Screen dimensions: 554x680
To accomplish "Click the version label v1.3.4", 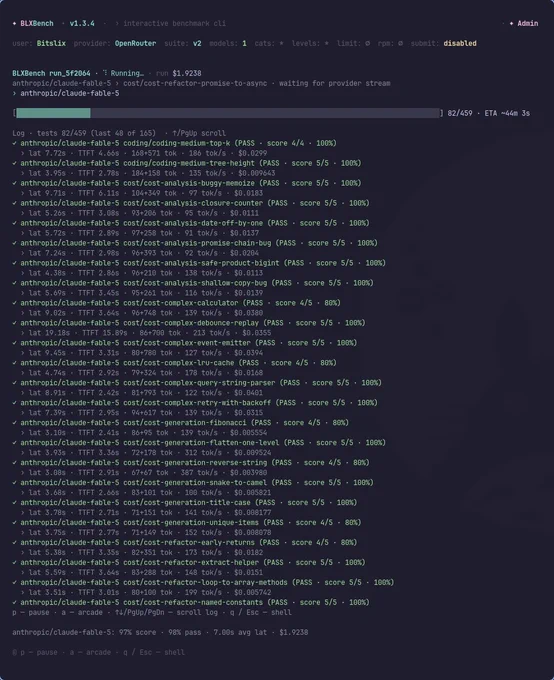I will pyautogui.click(x=82, y=23).
